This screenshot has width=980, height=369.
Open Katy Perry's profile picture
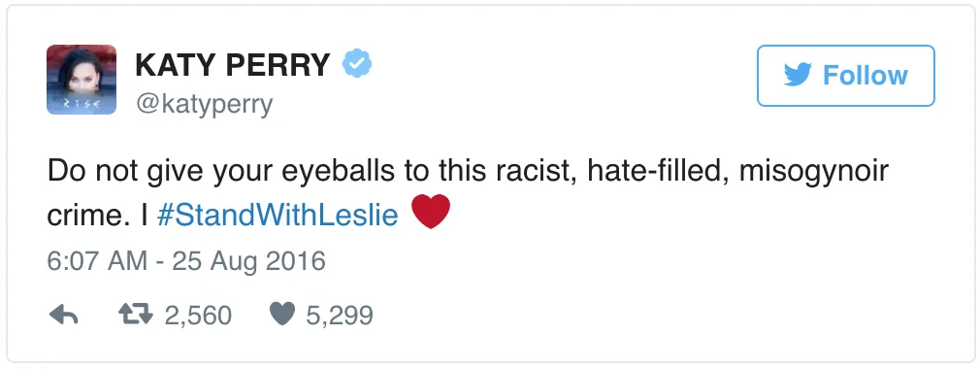(x=82, y=80)
